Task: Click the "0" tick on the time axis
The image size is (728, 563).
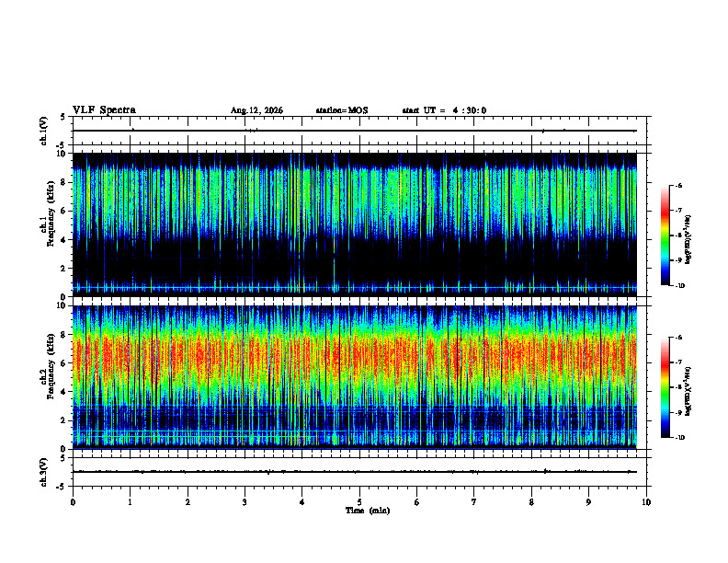Action: [x=73, y=502]
